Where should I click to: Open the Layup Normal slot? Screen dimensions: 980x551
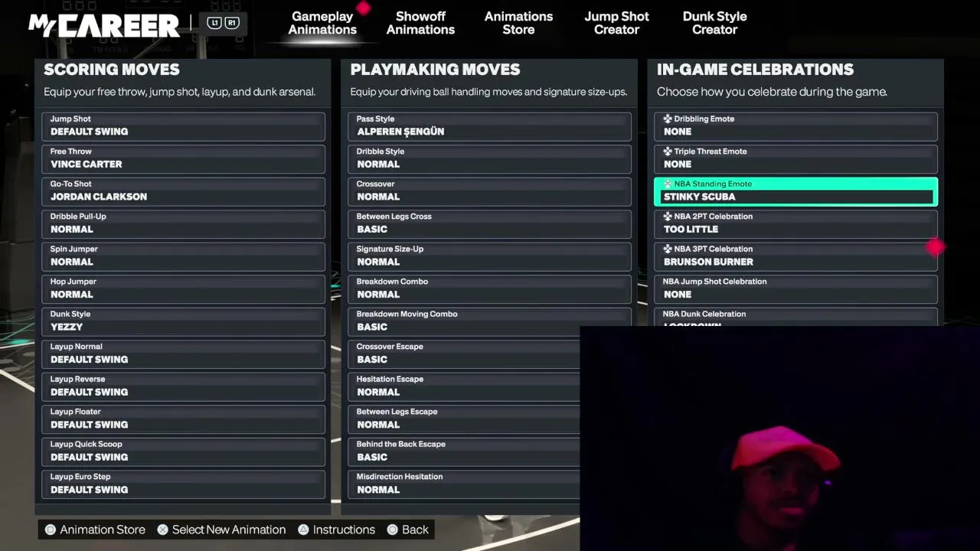click(x=184, y=354)
